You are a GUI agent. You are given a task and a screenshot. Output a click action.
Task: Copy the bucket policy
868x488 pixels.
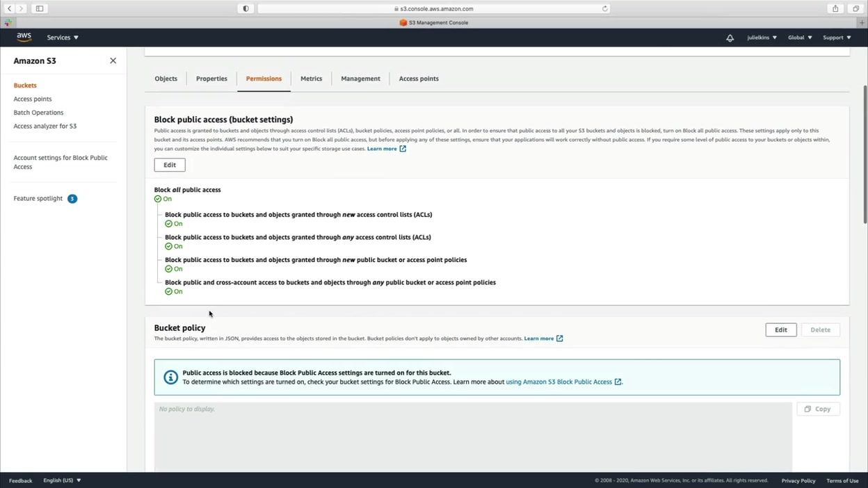tap(818, 409)
